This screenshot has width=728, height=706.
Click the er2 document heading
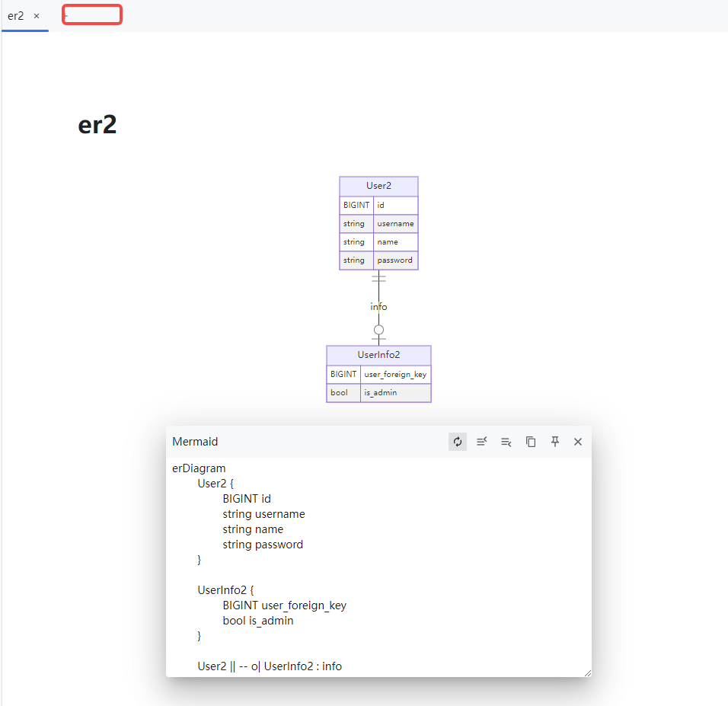(x=97, y=123)
